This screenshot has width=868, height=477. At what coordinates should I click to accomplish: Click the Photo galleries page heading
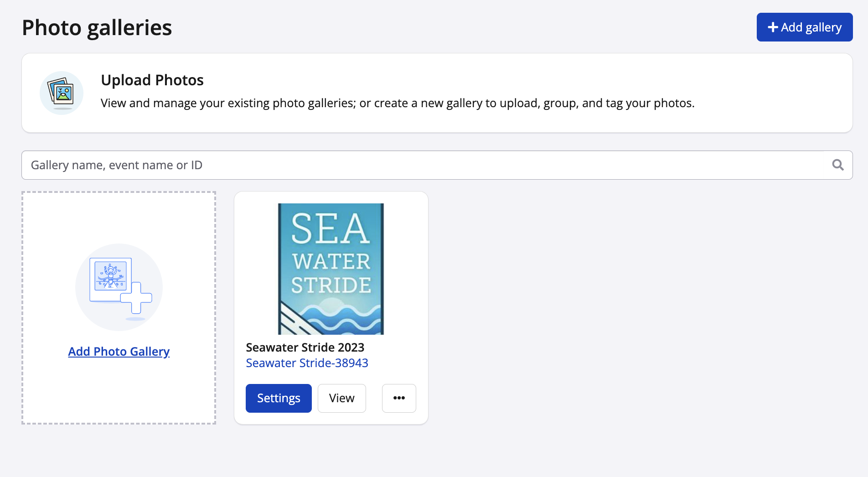tap(97, 28)
